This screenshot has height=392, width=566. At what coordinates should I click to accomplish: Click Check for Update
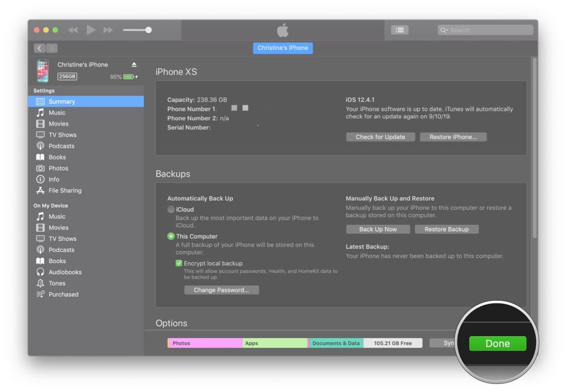[380, 137]
